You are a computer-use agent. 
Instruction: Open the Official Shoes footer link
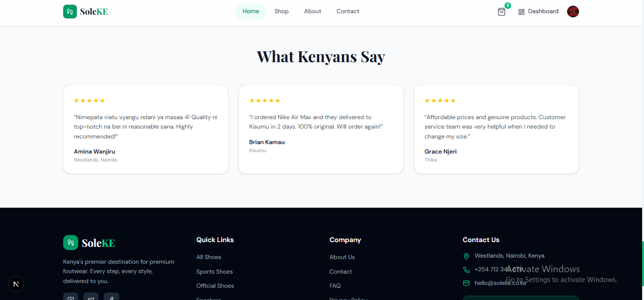(x=215, y=286)
